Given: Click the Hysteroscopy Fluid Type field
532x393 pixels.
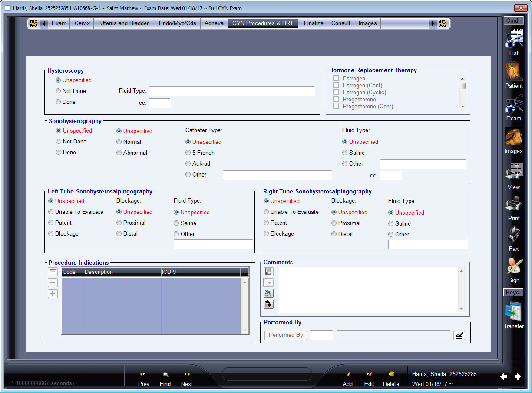Looking at the screenshot, I should coord(232,91).
